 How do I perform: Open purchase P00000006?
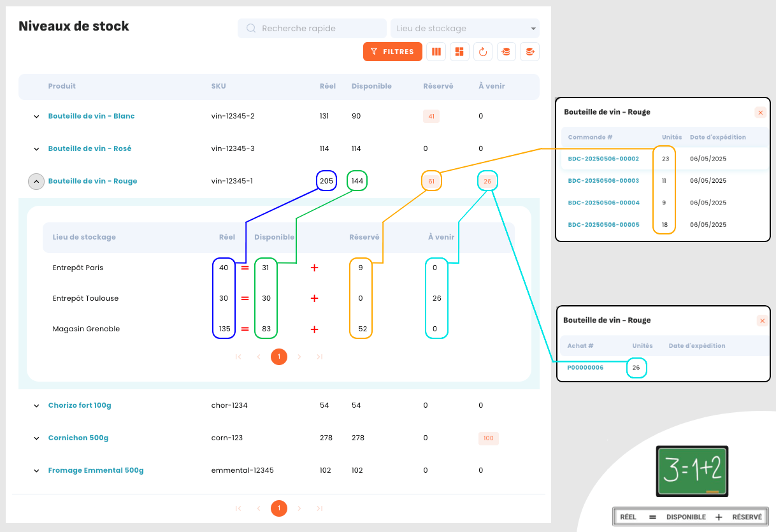(x=586, y=368)
